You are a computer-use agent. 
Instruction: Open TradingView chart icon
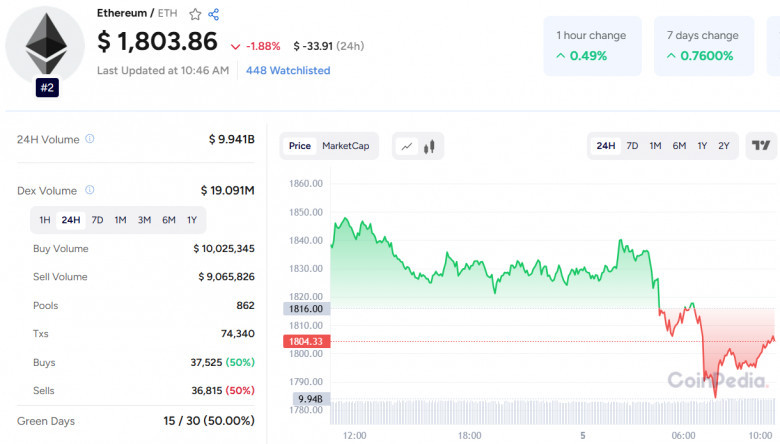(761, 146)
